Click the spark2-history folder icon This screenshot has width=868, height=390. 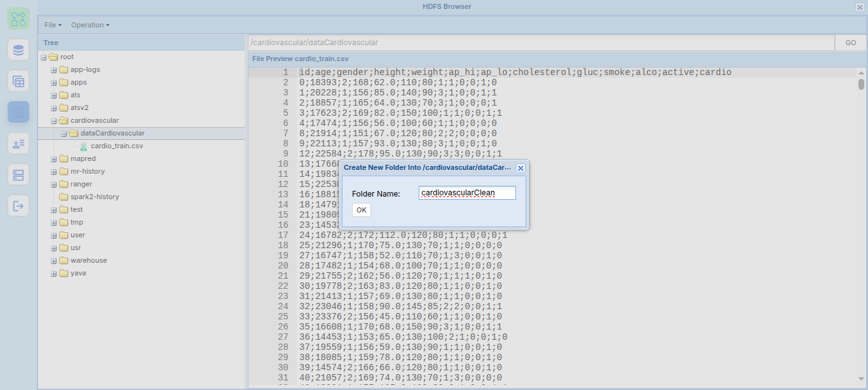(x=64, y=197)
